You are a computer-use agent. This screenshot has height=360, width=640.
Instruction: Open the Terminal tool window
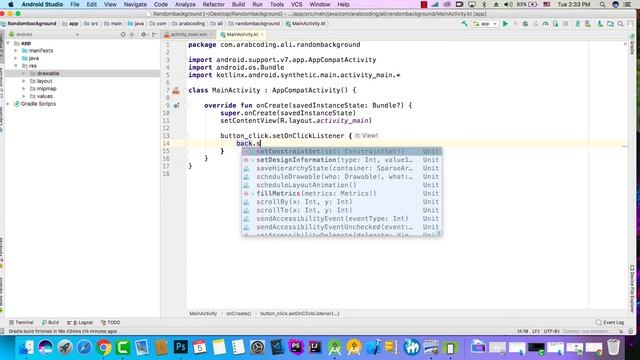(21, 322)
